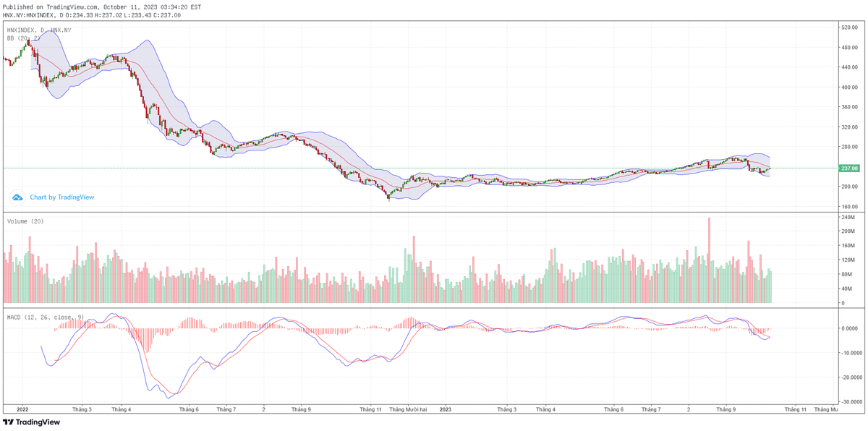Click the tallest red volume bar

(x=709, y=260)
